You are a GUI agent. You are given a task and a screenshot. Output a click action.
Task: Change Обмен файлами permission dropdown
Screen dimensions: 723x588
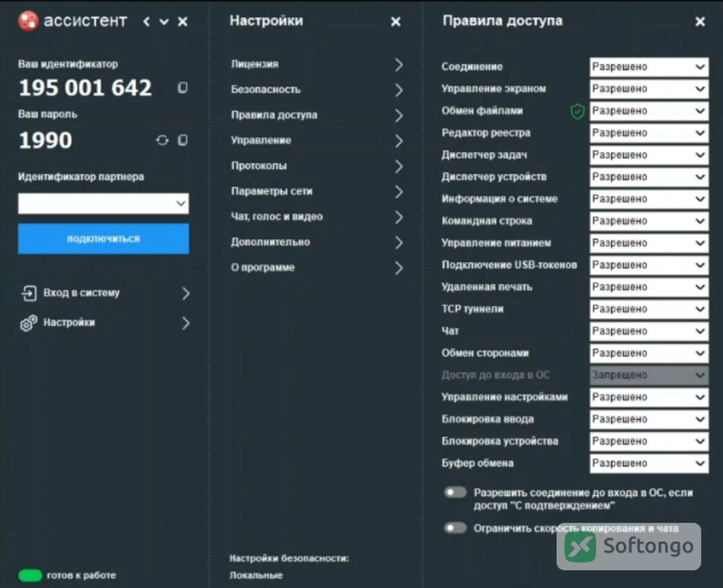[649, 111]
